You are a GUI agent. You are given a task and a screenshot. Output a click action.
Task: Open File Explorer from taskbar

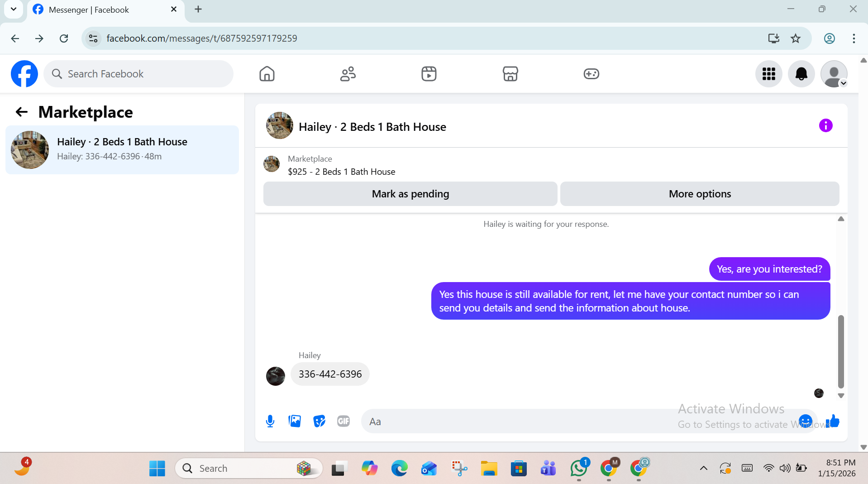(489, 469)
